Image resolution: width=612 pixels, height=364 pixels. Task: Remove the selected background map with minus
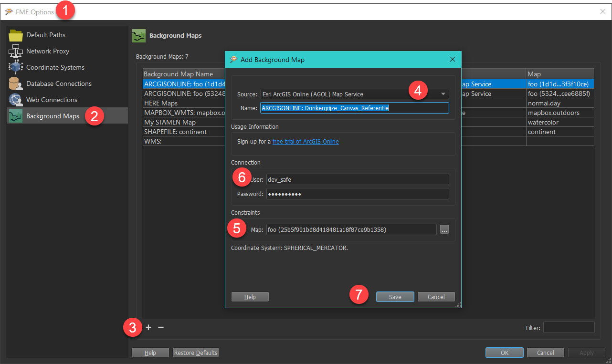161,327
